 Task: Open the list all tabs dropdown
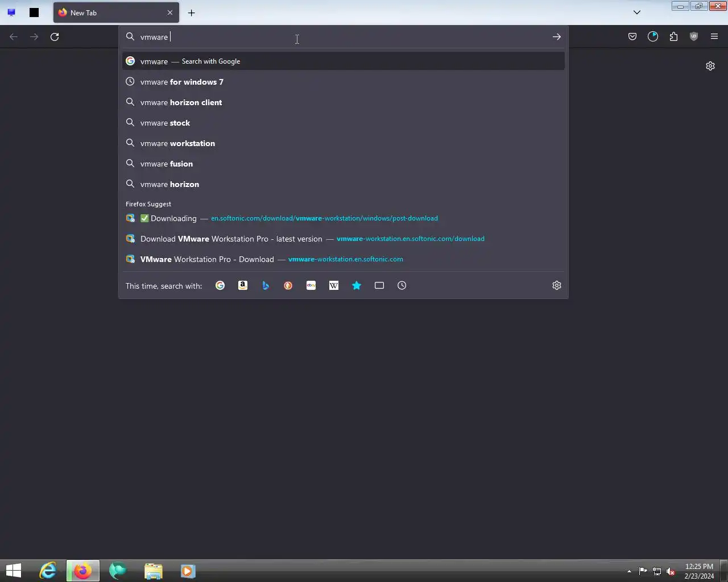click(x=637, y=13)
